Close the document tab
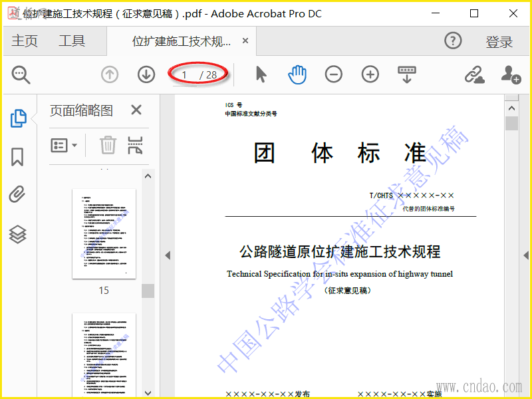The width and height of the screenshot is (532, 399). pos(245,41)
